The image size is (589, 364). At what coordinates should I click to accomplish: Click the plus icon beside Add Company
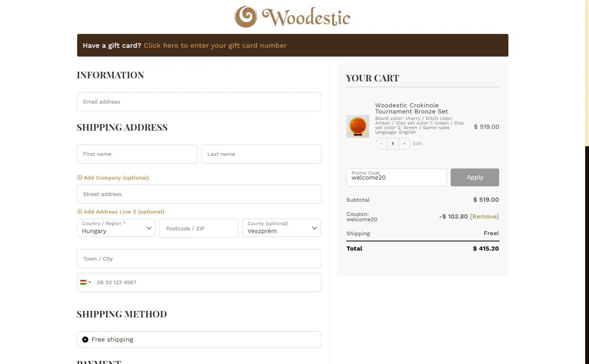(x=80, y=178)
